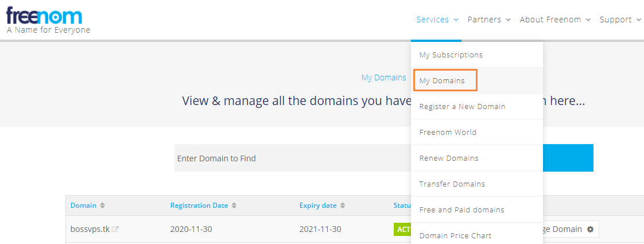Viewport: 644px width, 244px height.
Task: Click the Freenom logo
Action: click(x=44, y=16)
